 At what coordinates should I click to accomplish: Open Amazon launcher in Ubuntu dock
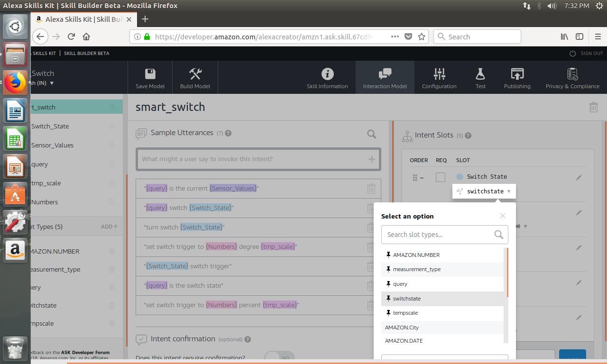(x=16, y=250)
